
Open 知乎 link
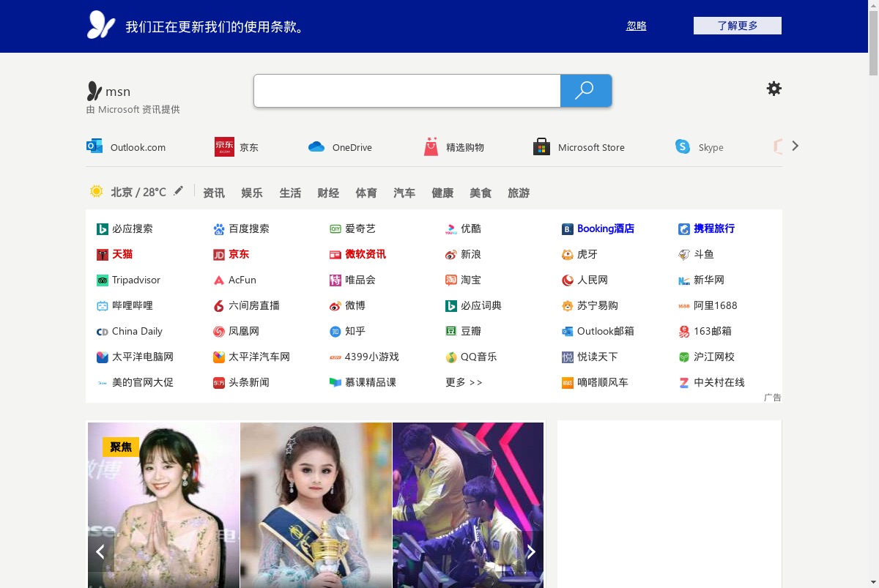point(347,331)
